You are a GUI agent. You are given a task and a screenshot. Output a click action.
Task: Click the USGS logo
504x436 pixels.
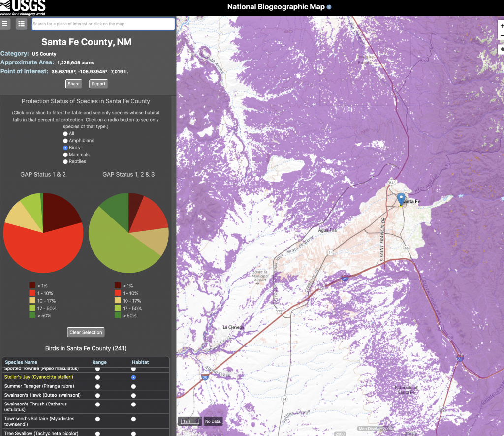pos(23,7)
